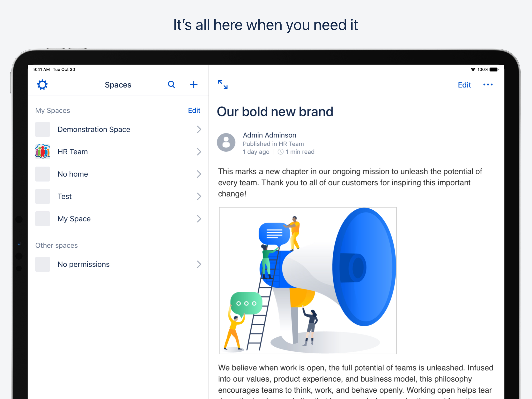Expand Demonstration Space with its chevron
The width and height of the screenshot is (532, 399).
pos(199,130)
